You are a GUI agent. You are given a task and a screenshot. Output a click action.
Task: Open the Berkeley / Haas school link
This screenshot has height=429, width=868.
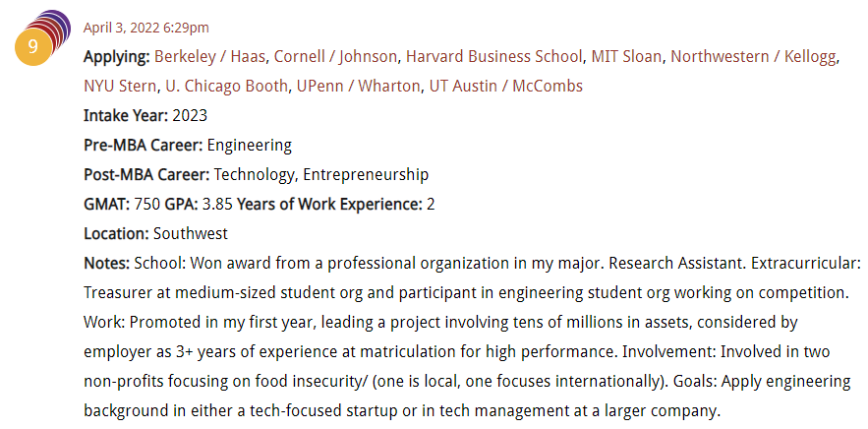[x=209, y=56]
